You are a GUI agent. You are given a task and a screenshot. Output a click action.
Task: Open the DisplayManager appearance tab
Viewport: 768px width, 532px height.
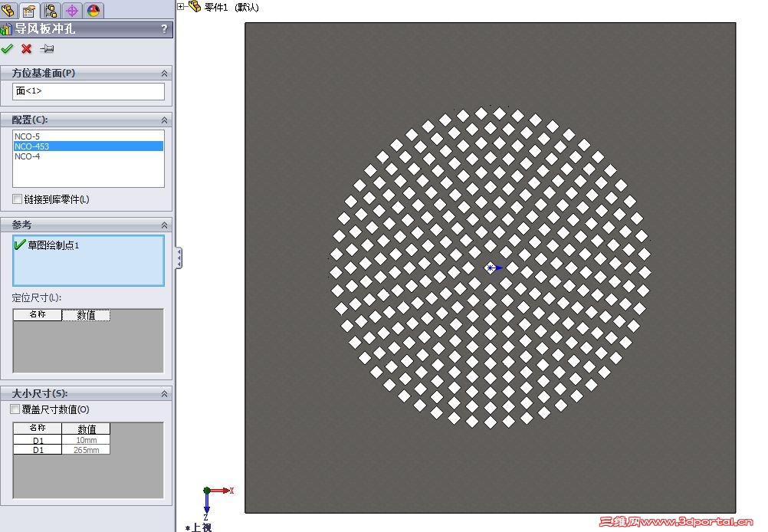click(x=93, y=10)
